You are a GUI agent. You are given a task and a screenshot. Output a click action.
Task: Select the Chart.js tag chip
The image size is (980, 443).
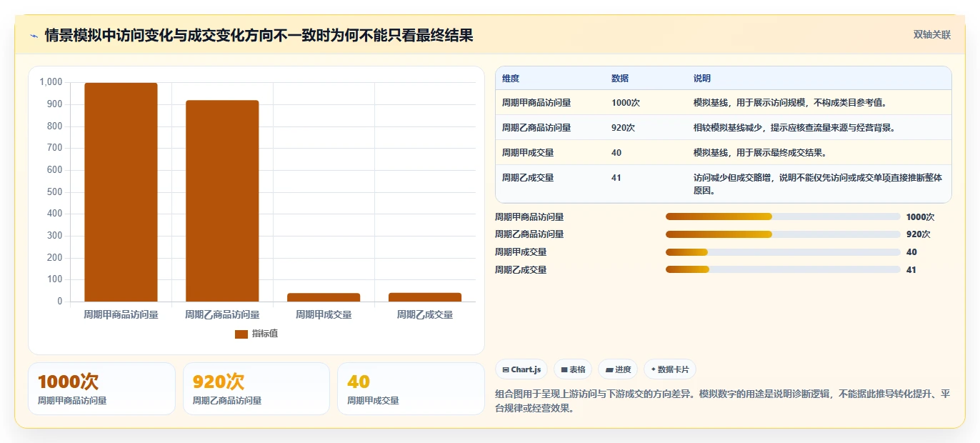pyautogui.click(x=521, y=369)
